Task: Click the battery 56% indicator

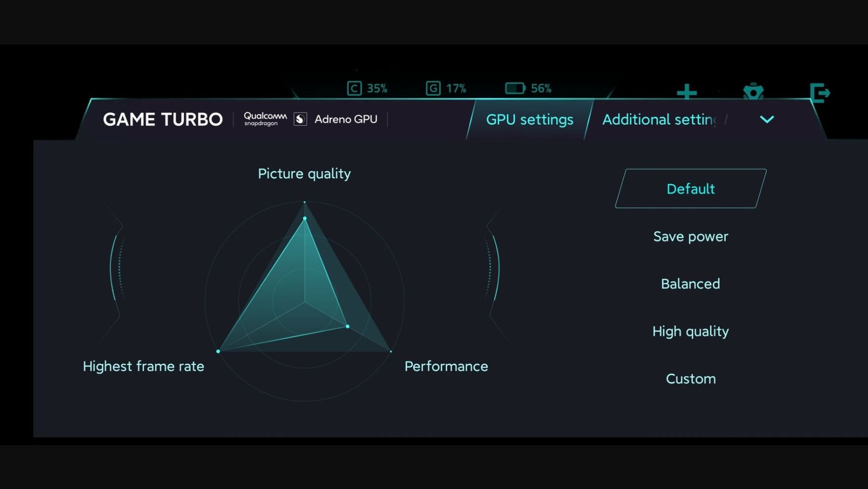Action: [x=528, y=88]
